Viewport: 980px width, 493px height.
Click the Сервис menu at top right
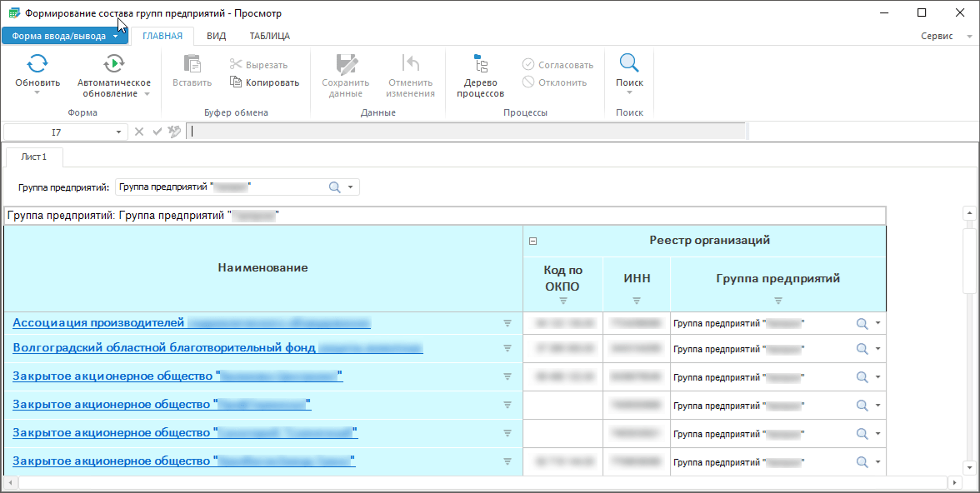point(937,37)
